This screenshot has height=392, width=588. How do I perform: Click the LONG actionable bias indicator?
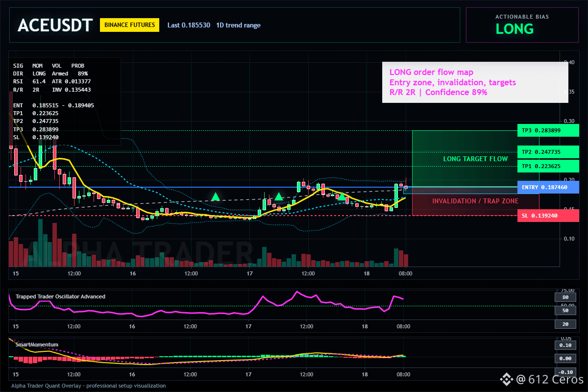pos(514,29)
